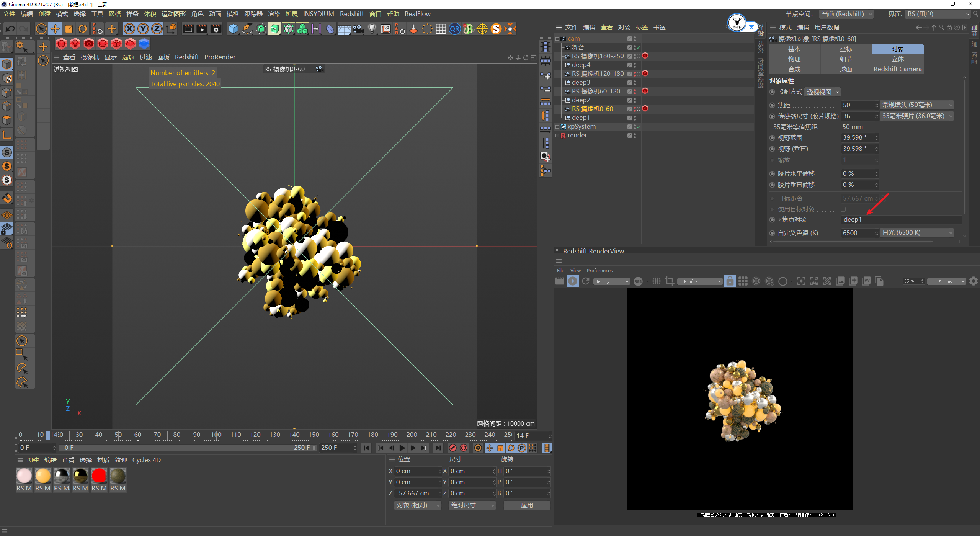Play the animation forward
980x536 pixels.
402,448
